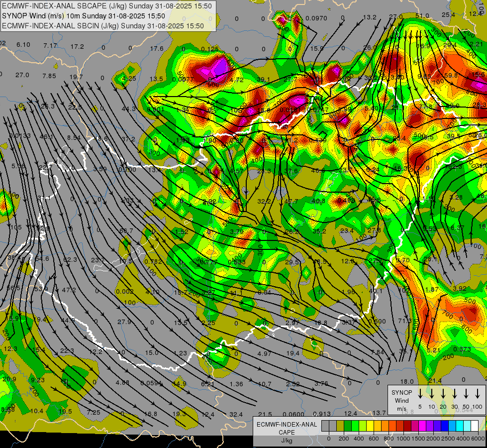This screenshot has width=487, height=448.
Task: Click the station value 105
Action: point(16,227)
